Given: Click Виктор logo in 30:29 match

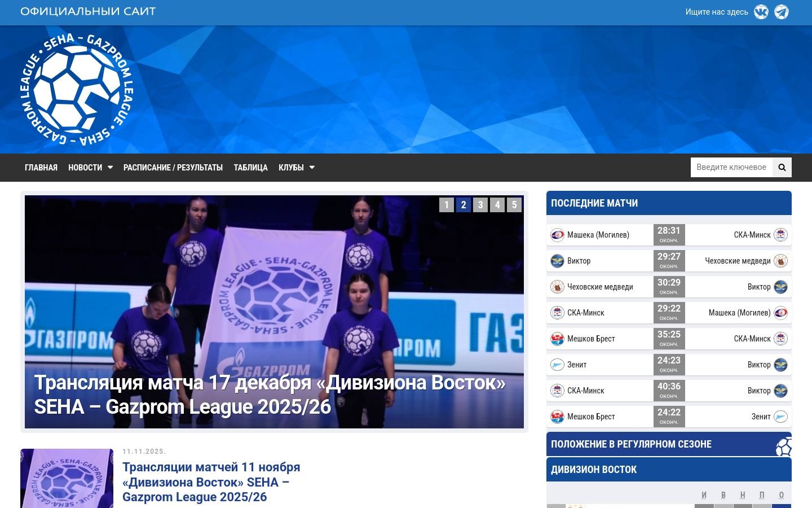Looking at the screenshot, I should 780,287.
